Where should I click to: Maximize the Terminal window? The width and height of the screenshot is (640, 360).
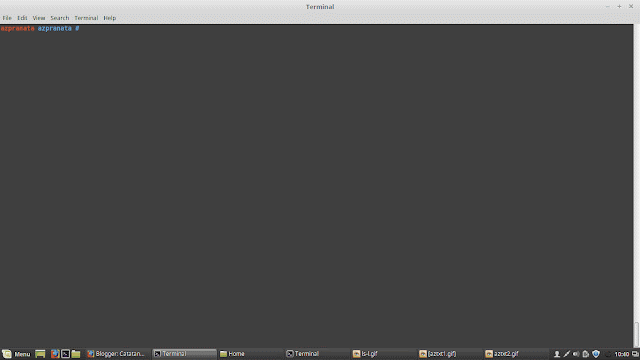pos(619,7)
